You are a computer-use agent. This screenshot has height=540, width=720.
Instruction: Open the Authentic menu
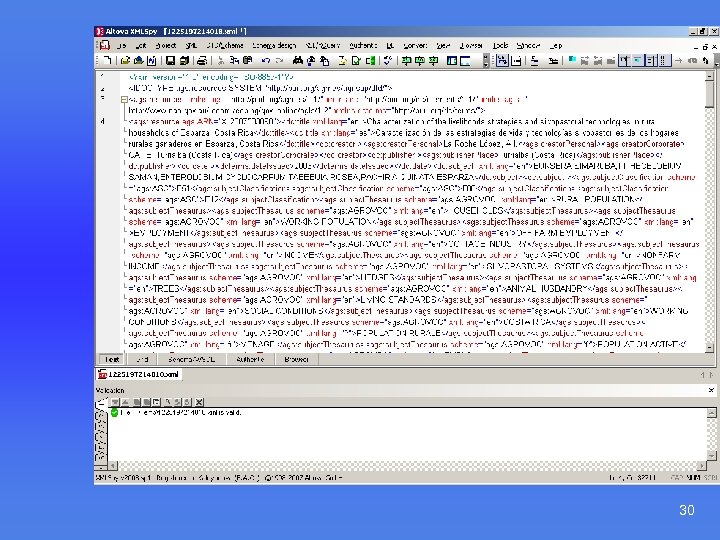coord(363,45)
